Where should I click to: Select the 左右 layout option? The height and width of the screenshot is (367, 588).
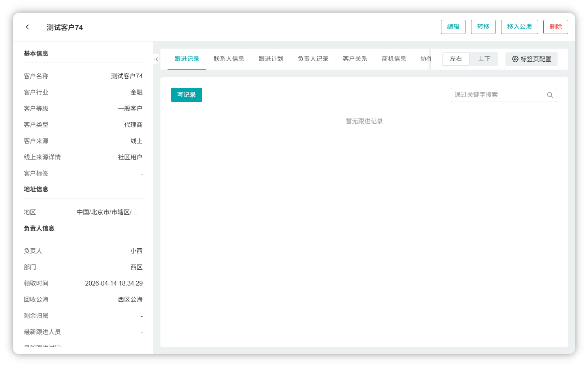[x=456, y=59]
